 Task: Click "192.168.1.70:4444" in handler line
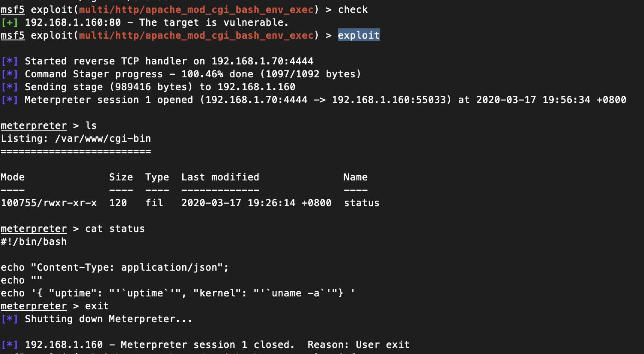[x=262, y=61]
